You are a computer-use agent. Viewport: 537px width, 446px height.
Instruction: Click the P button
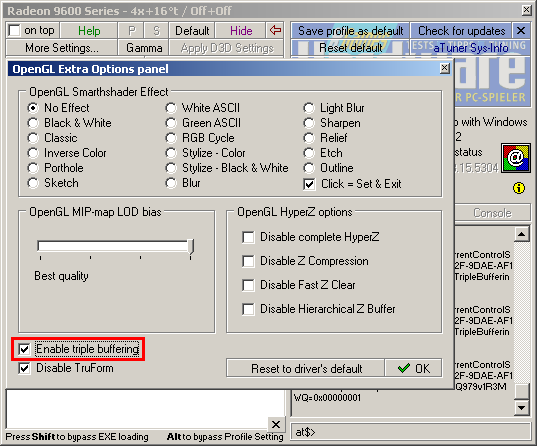[132, 30]
